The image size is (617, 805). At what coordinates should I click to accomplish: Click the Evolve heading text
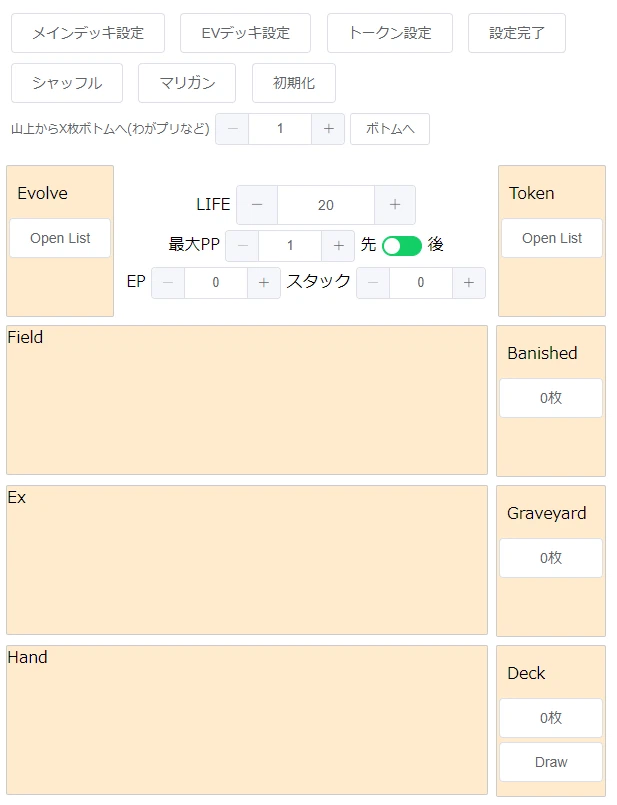[x=43, y=194]
